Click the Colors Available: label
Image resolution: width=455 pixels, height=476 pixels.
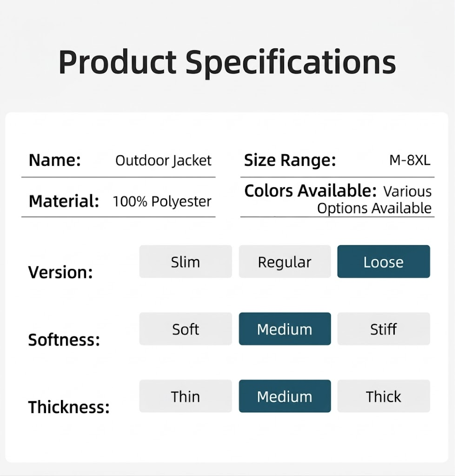tap(310, 191)
